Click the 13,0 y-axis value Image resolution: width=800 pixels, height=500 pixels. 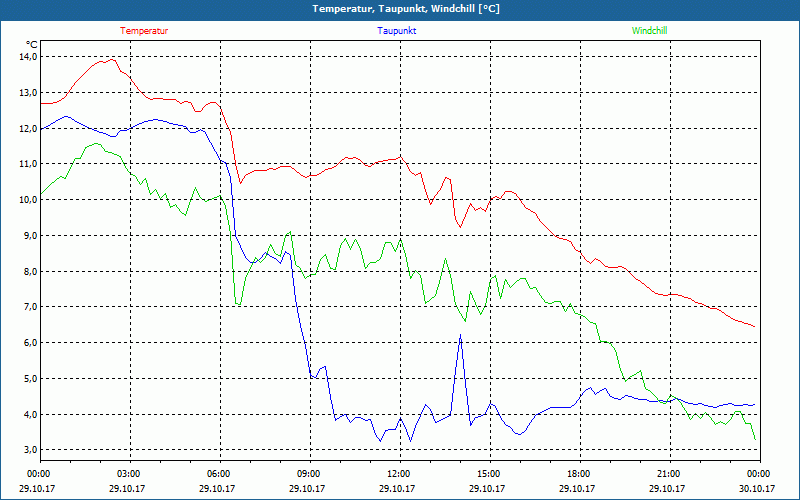pos(29,92)
